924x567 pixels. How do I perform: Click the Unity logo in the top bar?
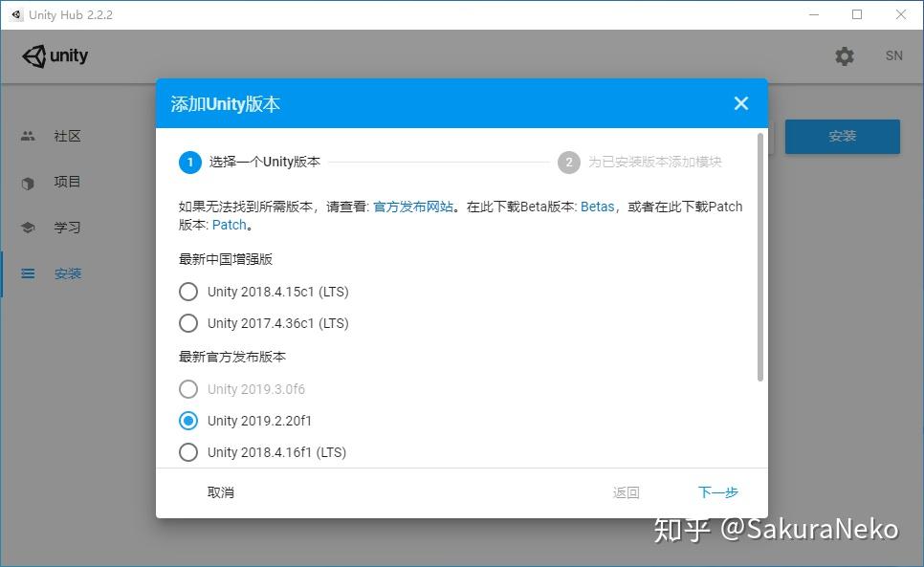click(53, 55)
